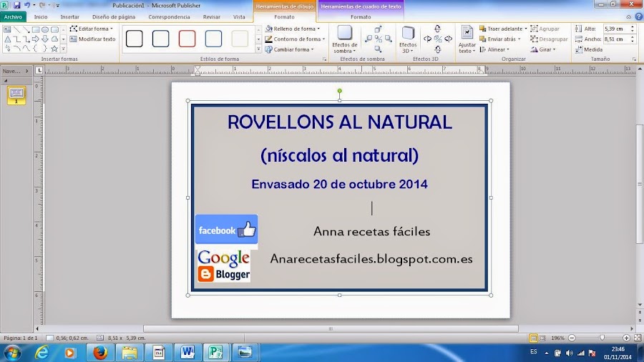Open Publisher help question mark icon
Viewport: 644px width, 362px height.
pyautogui.click(x=638, y=17)
